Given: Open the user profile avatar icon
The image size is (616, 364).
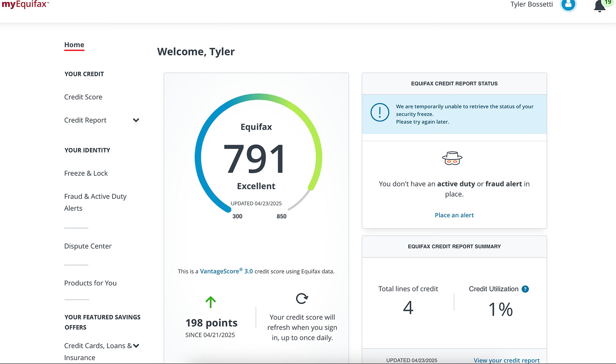Looking at the screenshot, I should [x=568, y=5].
